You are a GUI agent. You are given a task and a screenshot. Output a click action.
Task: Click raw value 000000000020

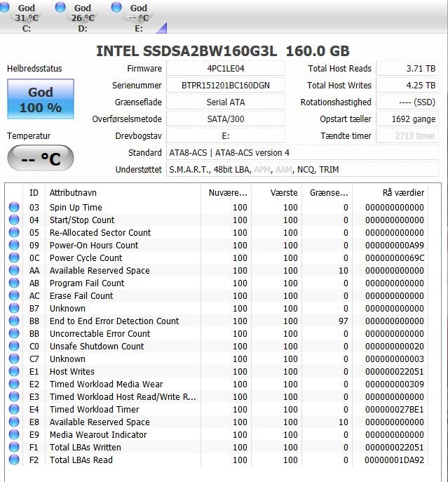coord(395,346)
